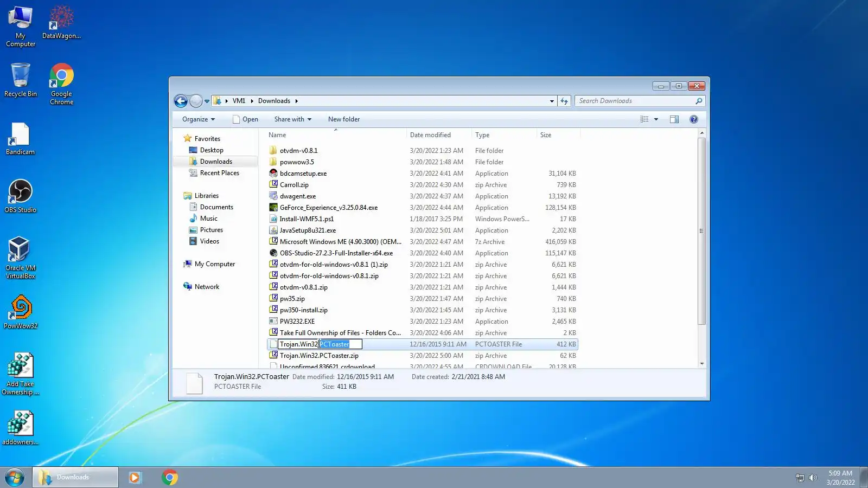The image size is (868, 488).
Task: Click the Forward navigation arrow in Explorer
Action: click(x=196, y=101)
